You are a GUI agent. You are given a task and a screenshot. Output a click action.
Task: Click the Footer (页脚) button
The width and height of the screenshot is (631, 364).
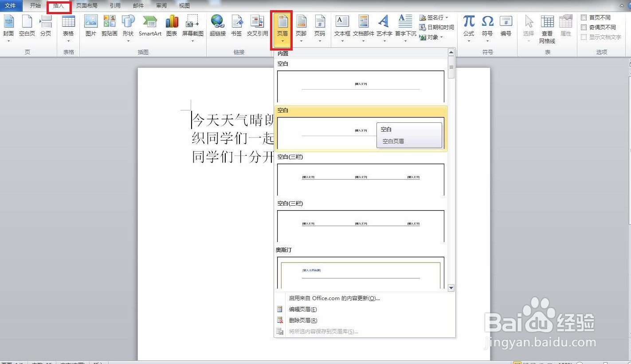click(301, 26)
